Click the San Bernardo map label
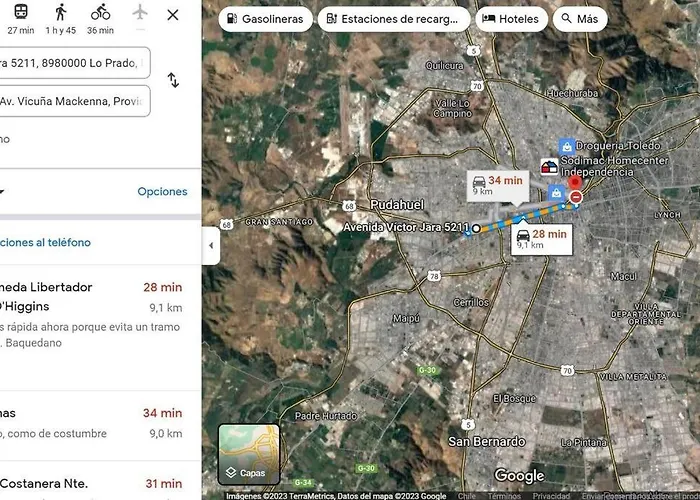Viewport: 700px width, 500px height. [x=487, y=442]
